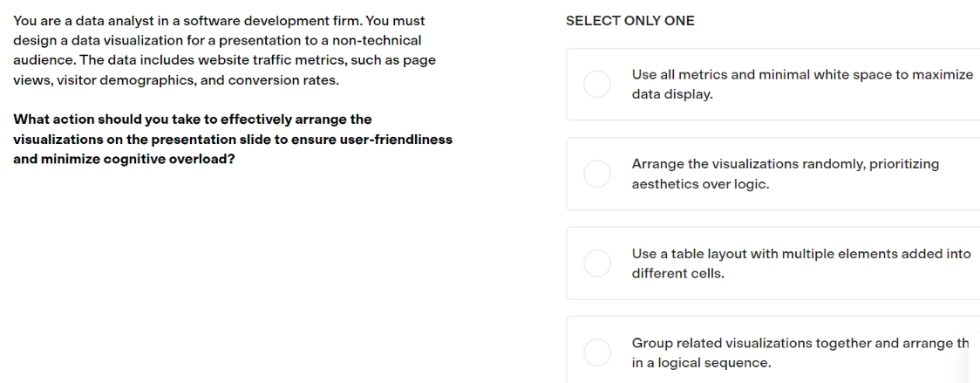
Task: Click the "views, visitor demographics, and conversion rates." line
Action: (176, 81)
